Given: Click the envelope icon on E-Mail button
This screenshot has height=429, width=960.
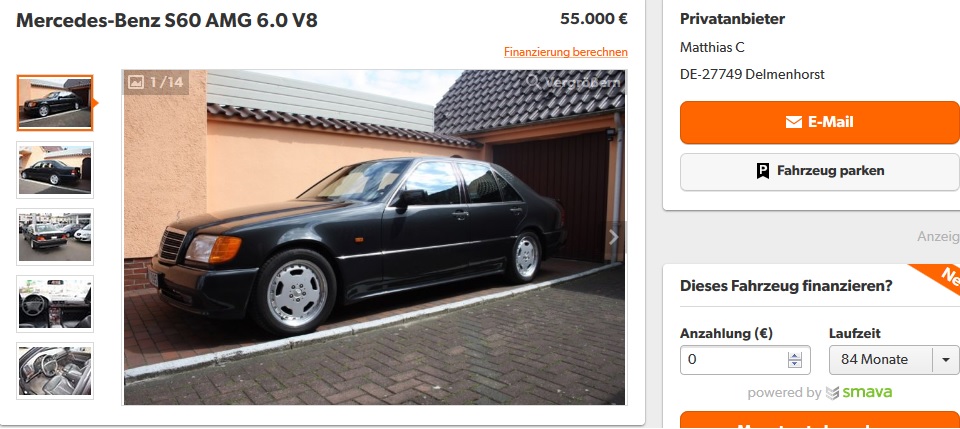Looking at the screenshot, I should (793, 122).
